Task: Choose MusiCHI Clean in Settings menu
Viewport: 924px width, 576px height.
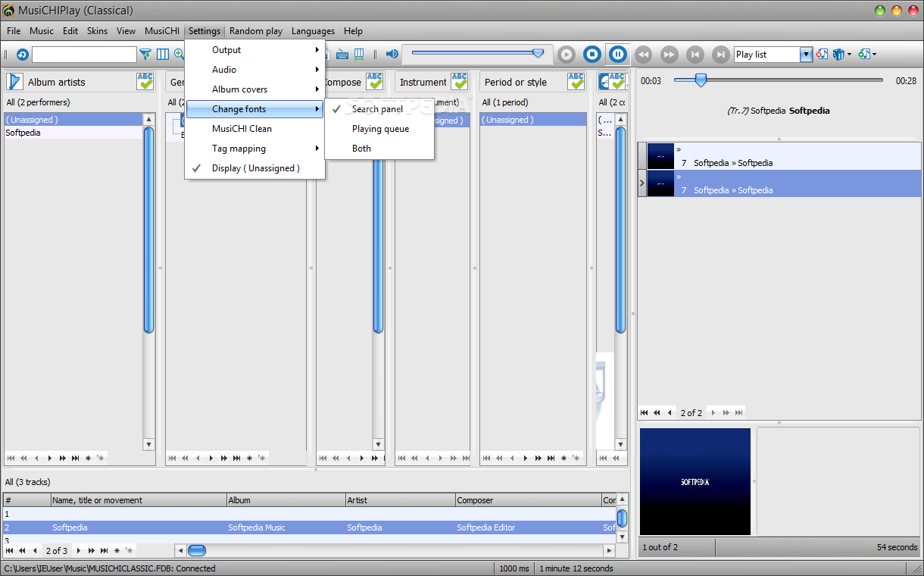Action: pos(242,129)
